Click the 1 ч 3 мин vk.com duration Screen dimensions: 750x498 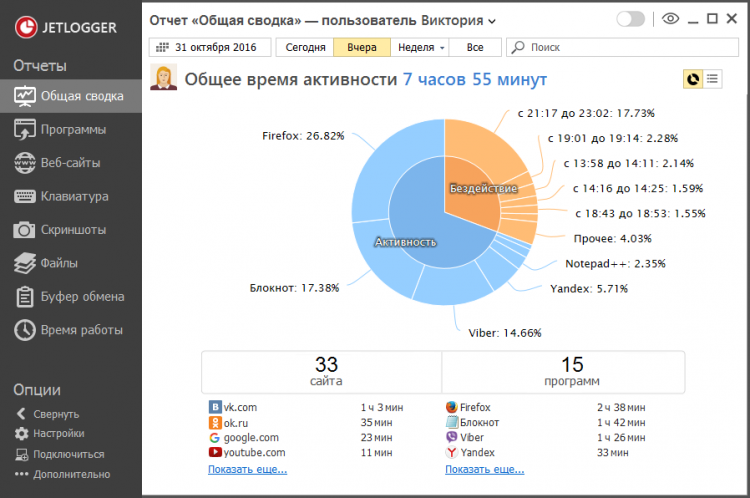coord(382,408)
